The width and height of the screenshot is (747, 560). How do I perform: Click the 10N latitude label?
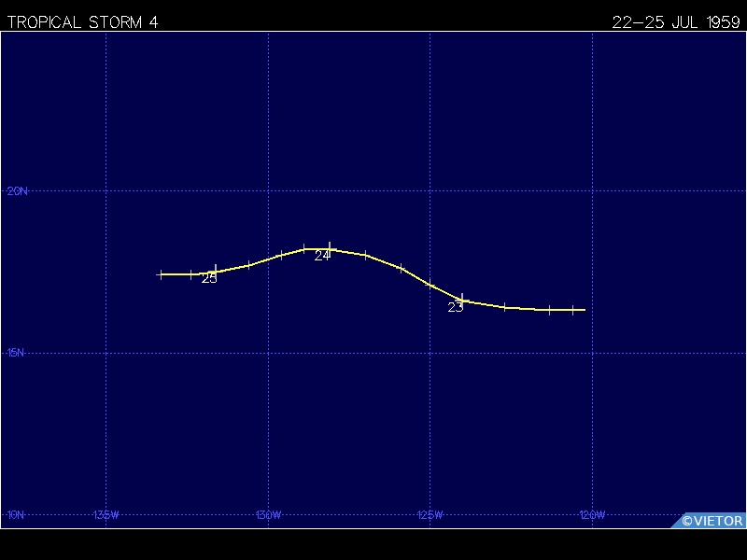18,514
